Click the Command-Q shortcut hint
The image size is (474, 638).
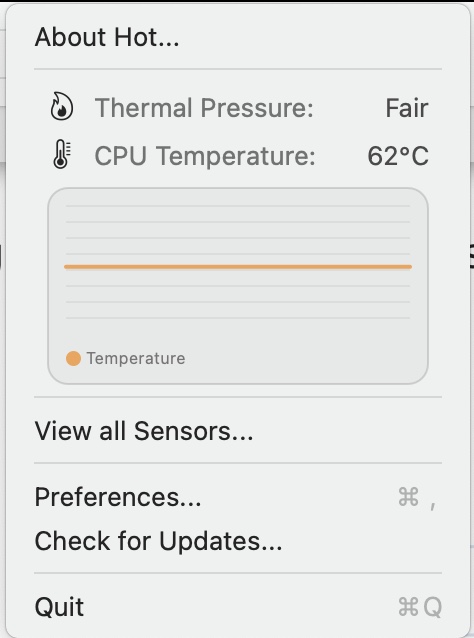point(420,607)
